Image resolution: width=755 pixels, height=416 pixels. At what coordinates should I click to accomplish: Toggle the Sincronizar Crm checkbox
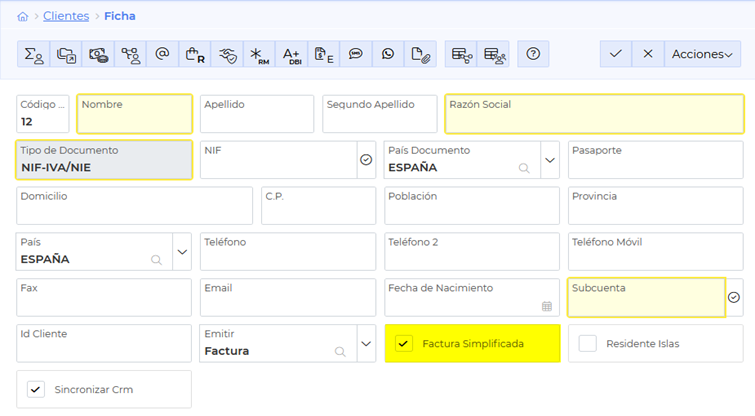coord(36,389)
